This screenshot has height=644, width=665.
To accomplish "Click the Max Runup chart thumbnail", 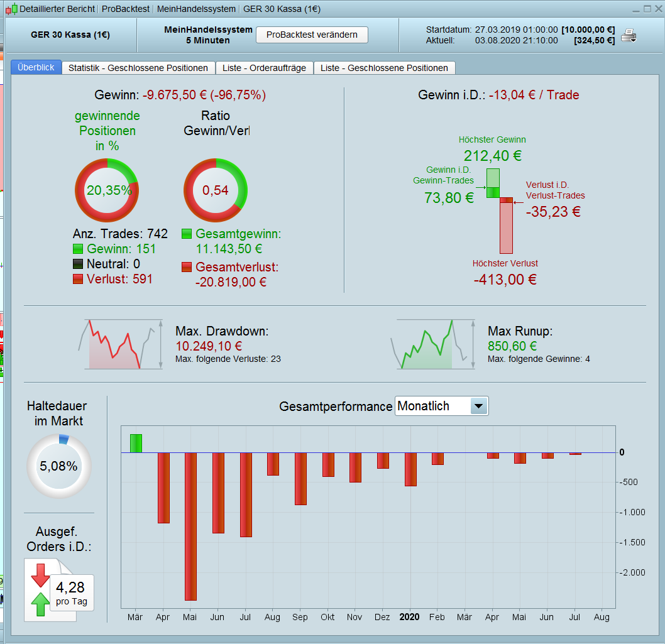I will [x=433, y=344].
